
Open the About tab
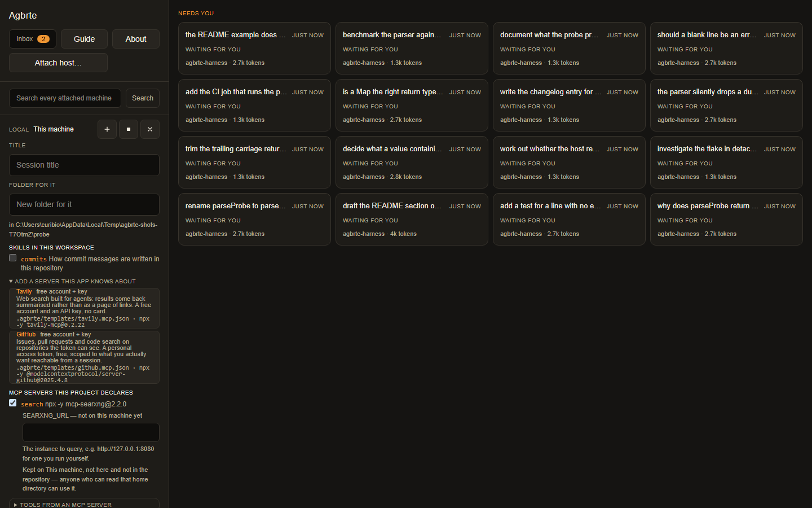[136, 39]
